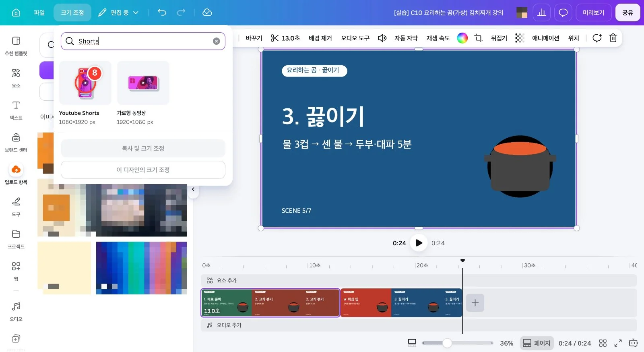This screenshot has width=644, height=352.
Task: Open 오디오 도구 toolbar option
Action: point(355,38)
